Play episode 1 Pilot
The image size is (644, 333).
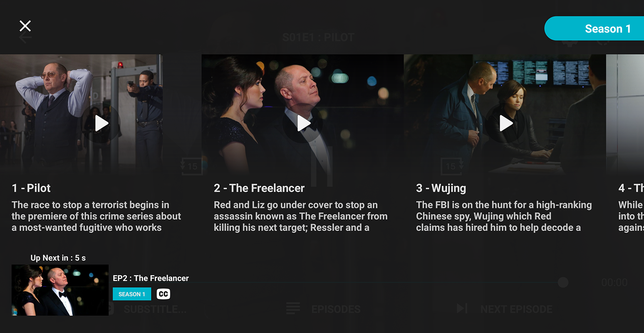102,123
